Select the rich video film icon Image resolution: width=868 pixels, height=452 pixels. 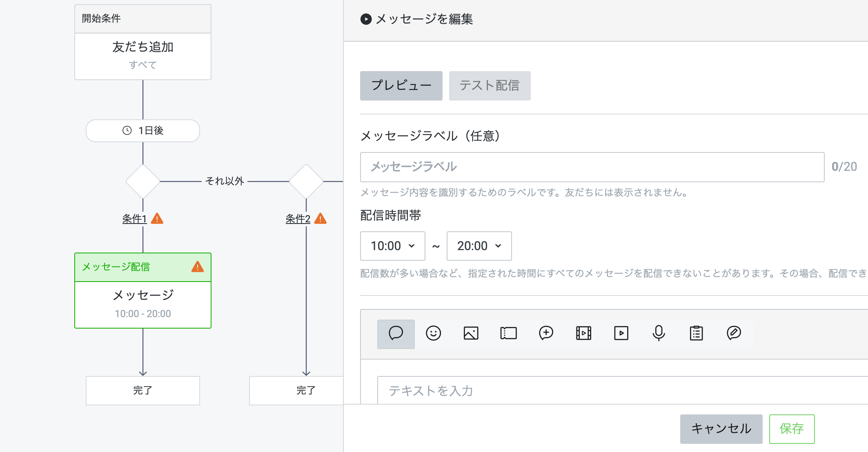[x=583, y=333]
